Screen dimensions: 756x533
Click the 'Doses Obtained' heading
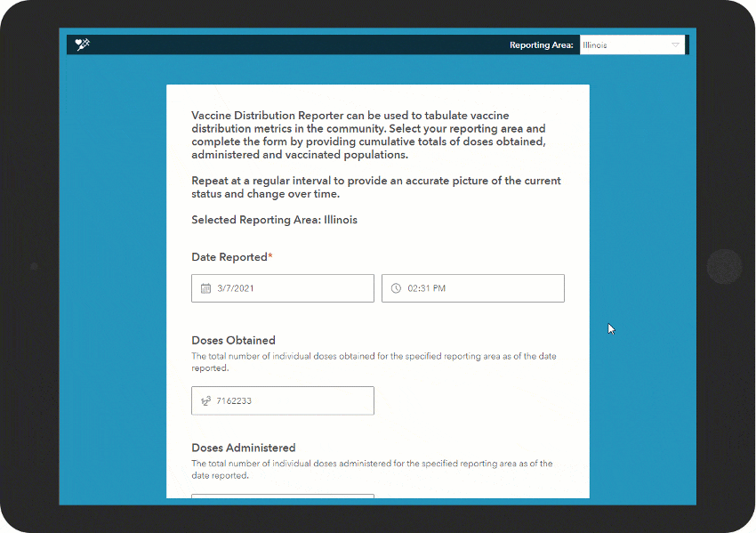(x=233, y=341)
